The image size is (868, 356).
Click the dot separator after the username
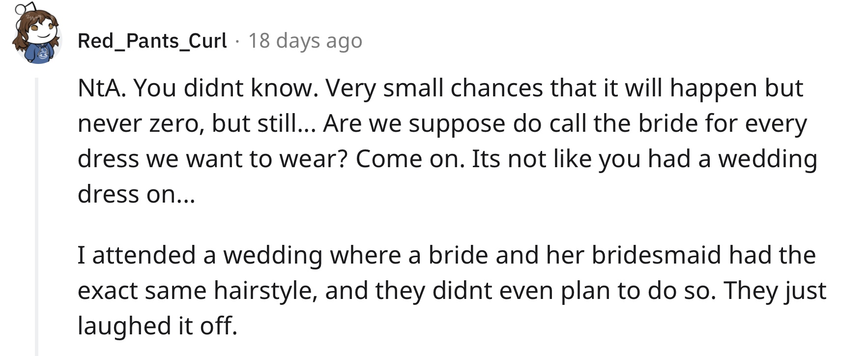(x=237, y=41)
